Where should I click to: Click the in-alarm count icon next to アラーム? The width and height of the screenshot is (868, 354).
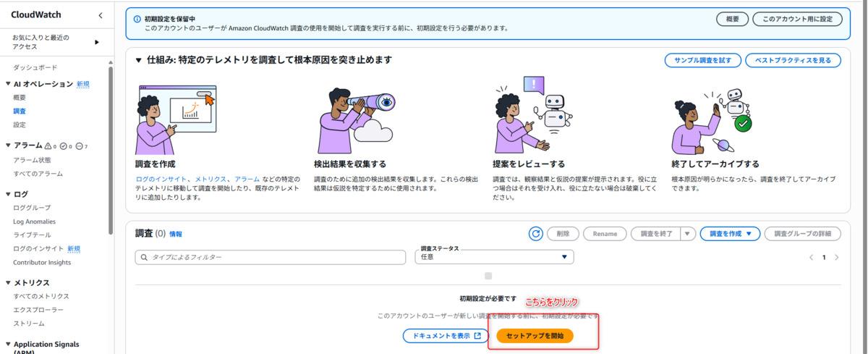click(49, 146)
